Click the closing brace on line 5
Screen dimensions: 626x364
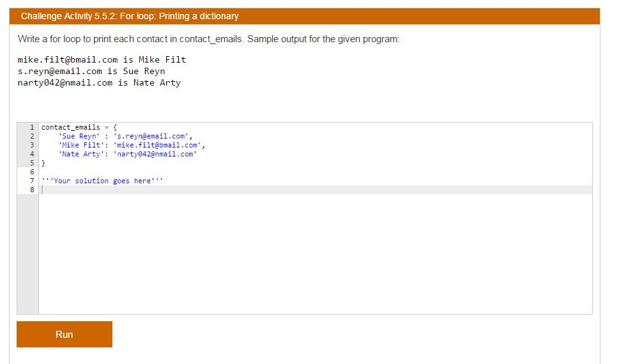pos(43,163)
